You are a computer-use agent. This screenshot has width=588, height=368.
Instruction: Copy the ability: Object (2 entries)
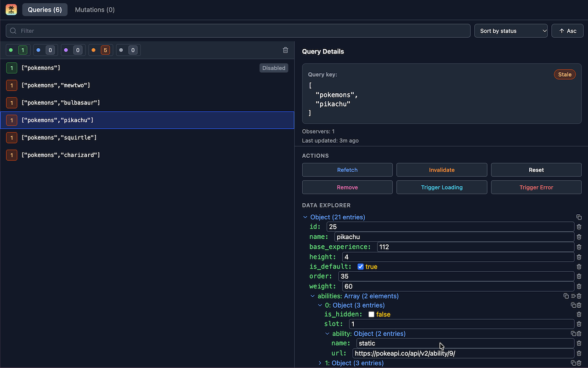tap(573, 334)
